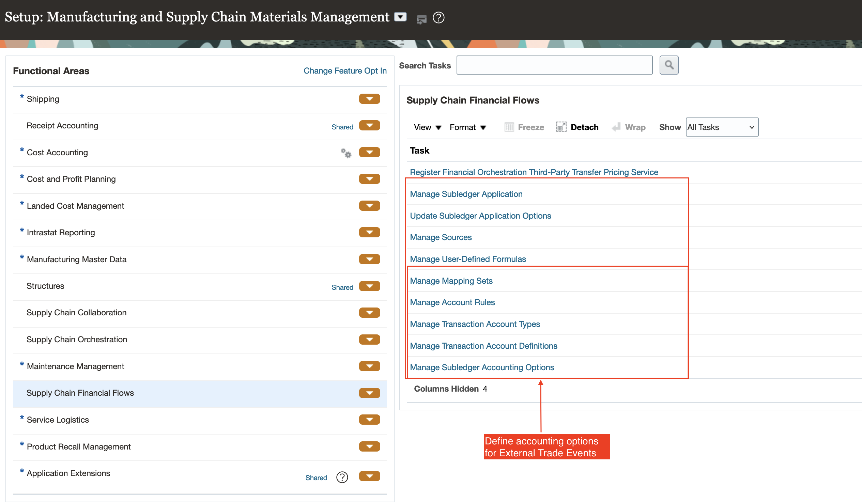Open Manage Mapping Sets task

(451, 281)
